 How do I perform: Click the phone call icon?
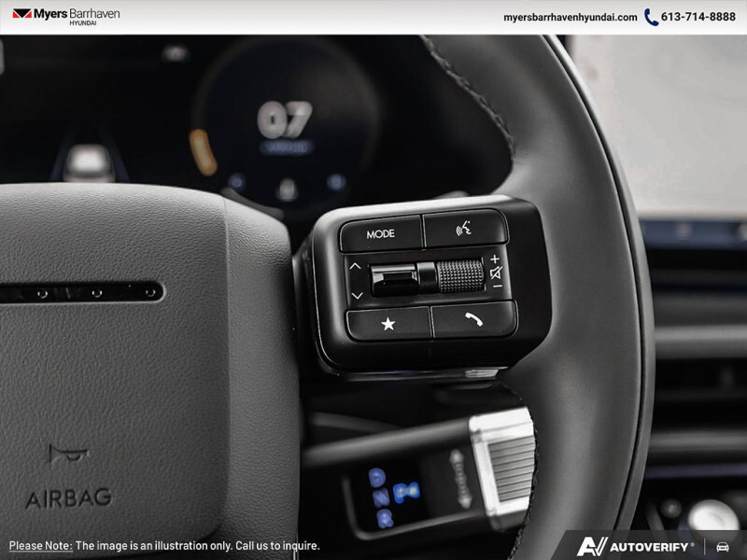point(472,320)
